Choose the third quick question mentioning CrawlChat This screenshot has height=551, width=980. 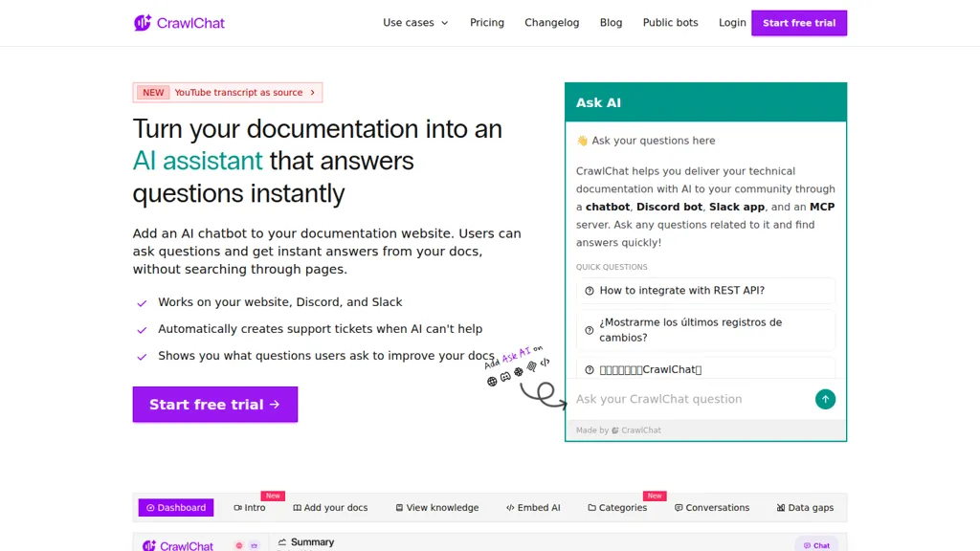(x=705, y=368)
